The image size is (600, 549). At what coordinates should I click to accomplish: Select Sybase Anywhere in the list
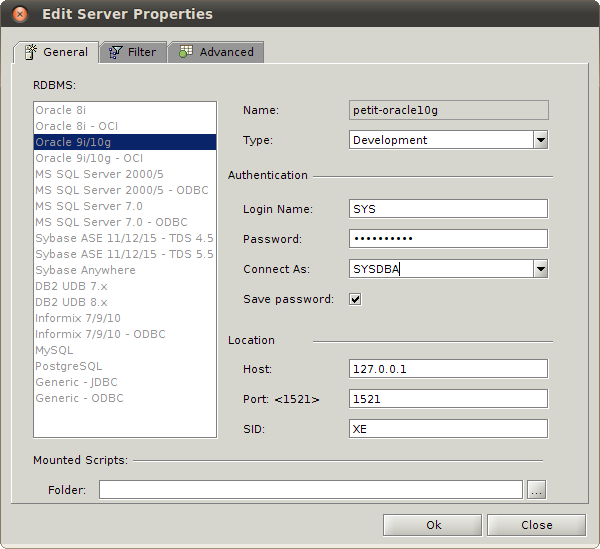click(x=125, y=270)
